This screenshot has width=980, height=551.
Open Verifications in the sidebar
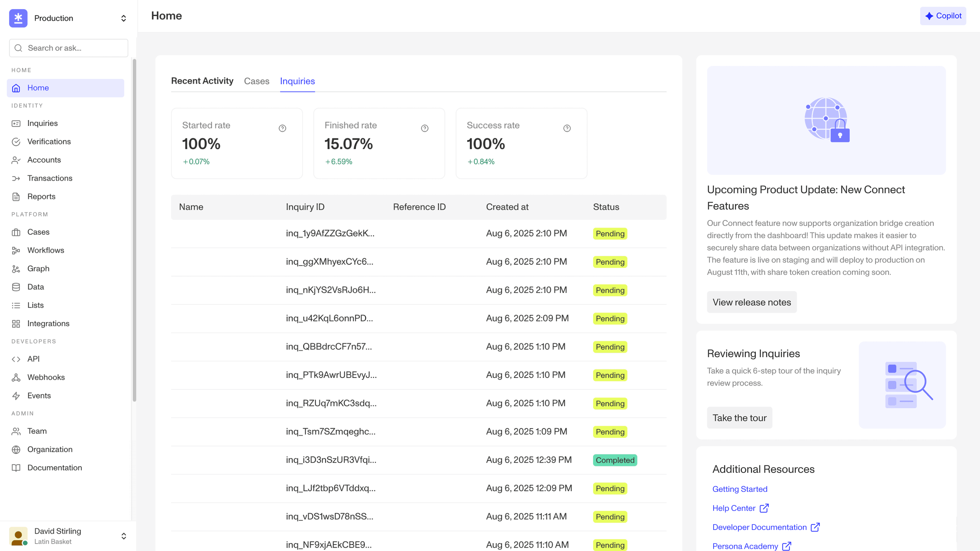pos(65,142)
